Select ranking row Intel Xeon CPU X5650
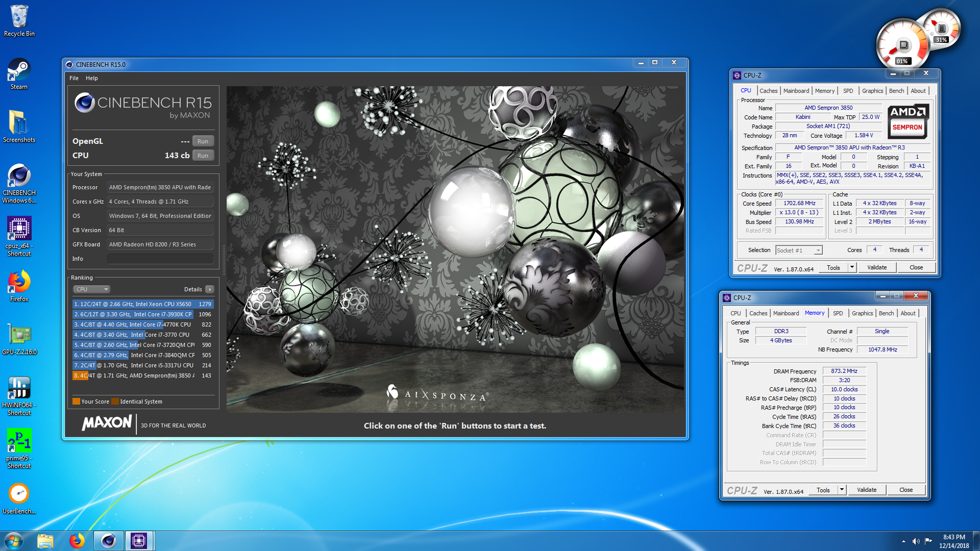Image resolution: width=980 pixels, height=551 pixels. click(143, 304)
